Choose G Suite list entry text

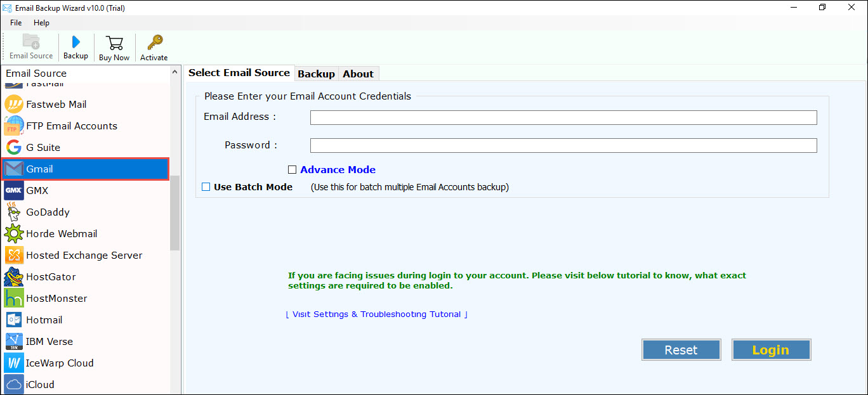click(43, 147)
